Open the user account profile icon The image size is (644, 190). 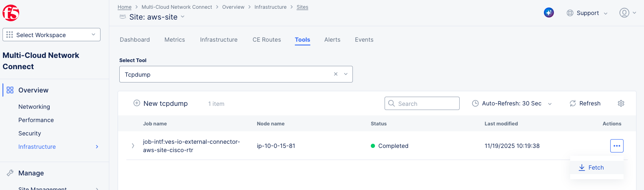coord(624,13)
